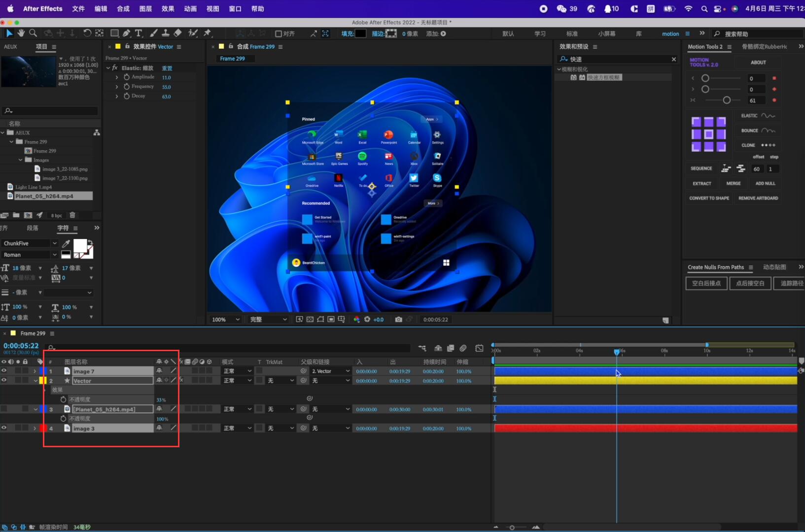805x532 pixels.
Task: Select the Eraser tool
Action: pyautogui.click(x=178, y=33)
